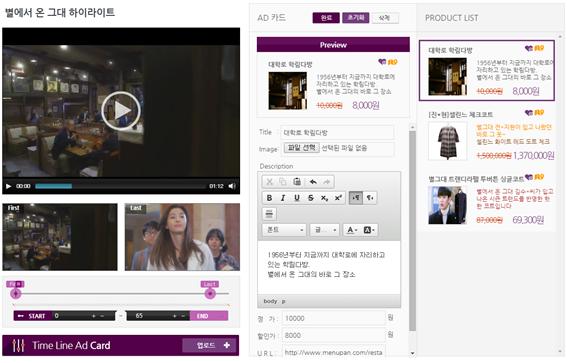Click upload button on Time Line Ad Card

pyautogui.click(x=210, y=345)
